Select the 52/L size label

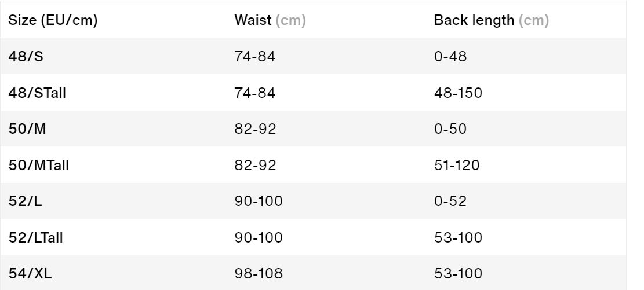[25, 201]
